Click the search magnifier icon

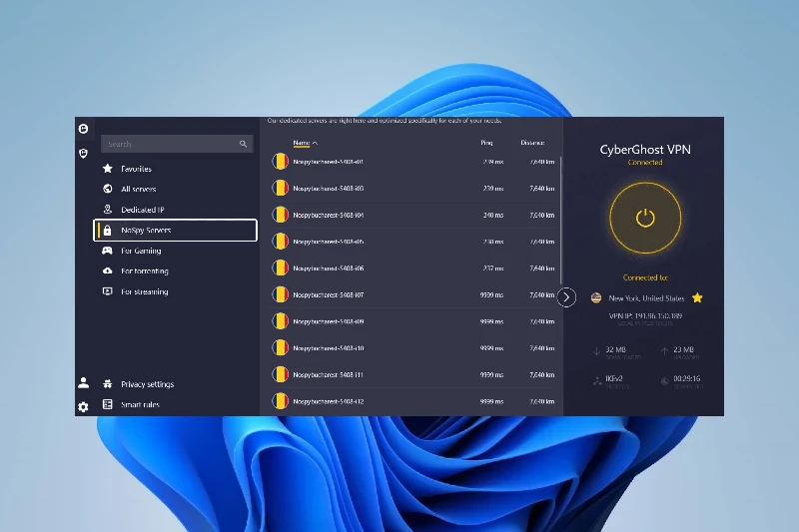pos(243,144)
